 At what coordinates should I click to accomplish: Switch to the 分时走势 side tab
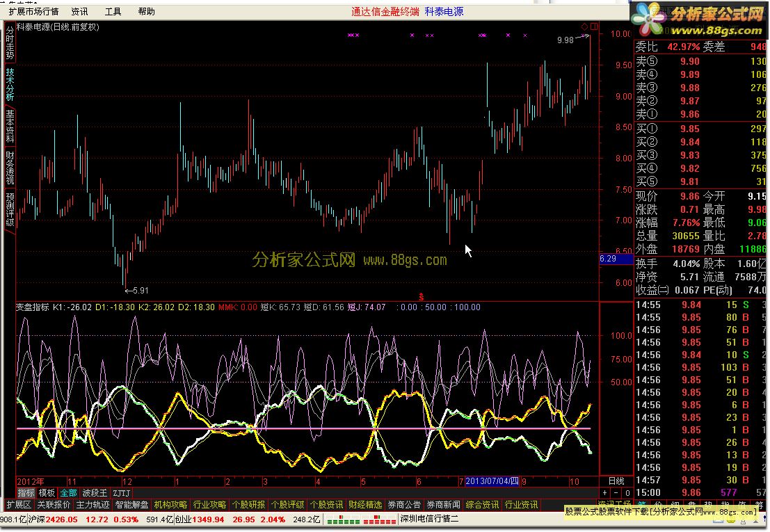point(10,42)
